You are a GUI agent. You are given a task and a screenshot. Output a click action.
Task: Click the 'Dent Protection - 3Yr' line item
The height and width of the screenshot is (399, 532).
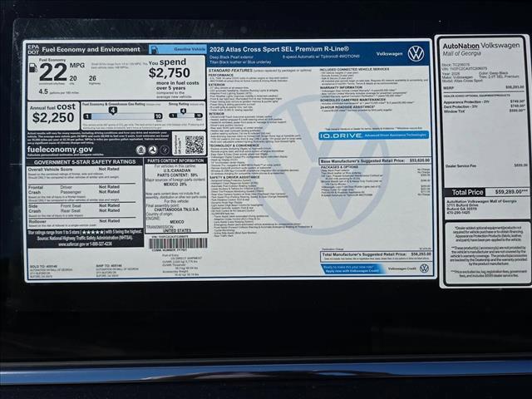pos(484,106)
